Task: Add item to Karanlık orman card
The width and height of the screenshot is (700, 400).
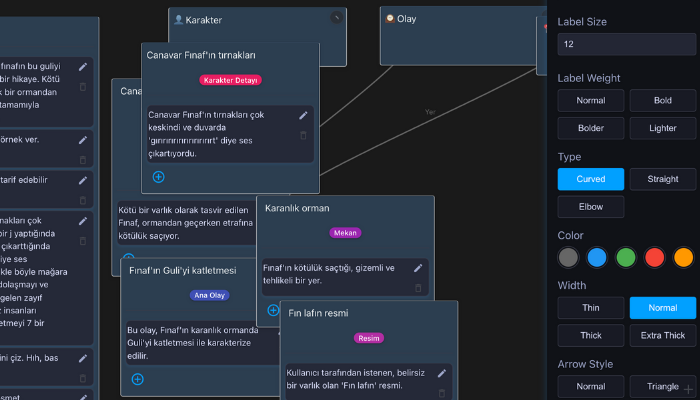Action: click(x=273, y=310)
